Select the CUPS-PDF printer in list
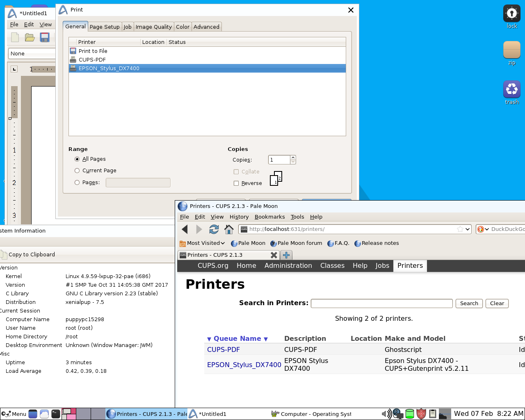The width and height of the screenshot is (525, 420). click(x=207, y=60)
